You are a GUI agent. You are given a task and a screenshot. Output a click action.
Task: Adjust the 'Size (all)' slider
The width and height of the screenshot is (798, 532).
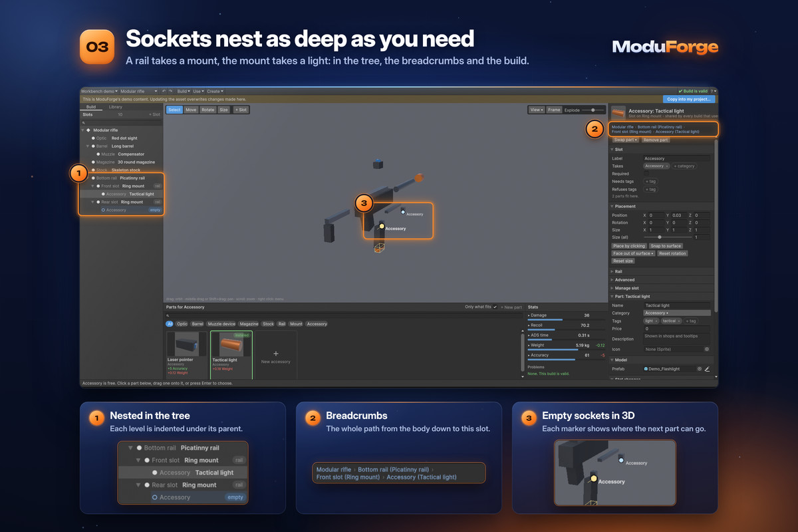[667, 237]
